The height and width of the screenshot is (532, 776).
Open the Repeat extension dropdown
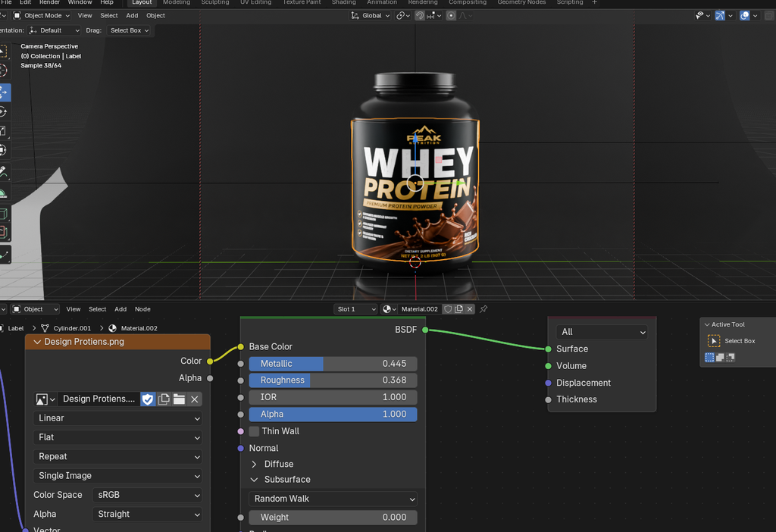pos(117,457)
